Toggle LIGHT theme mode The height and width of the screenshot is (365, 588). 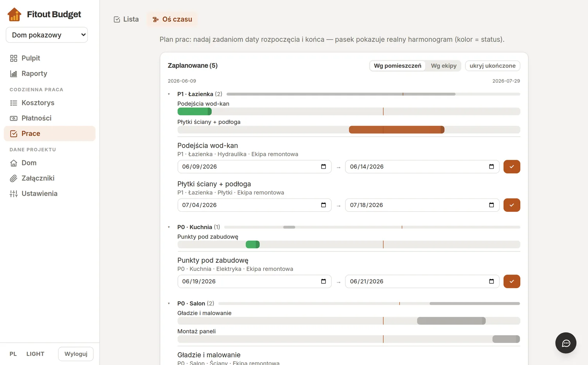pyautogui.click(x=35, y=354)
